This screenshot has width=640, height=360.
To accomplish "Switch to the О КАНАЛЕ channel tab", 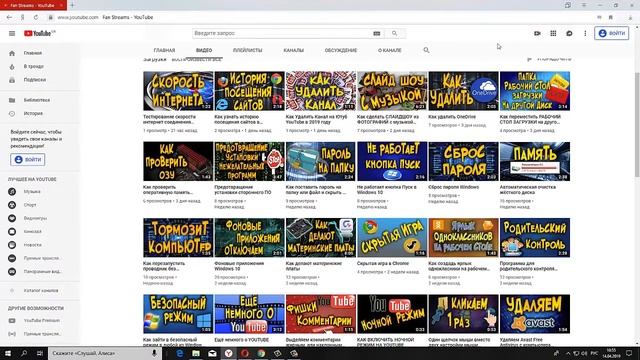I will [389, 50].
